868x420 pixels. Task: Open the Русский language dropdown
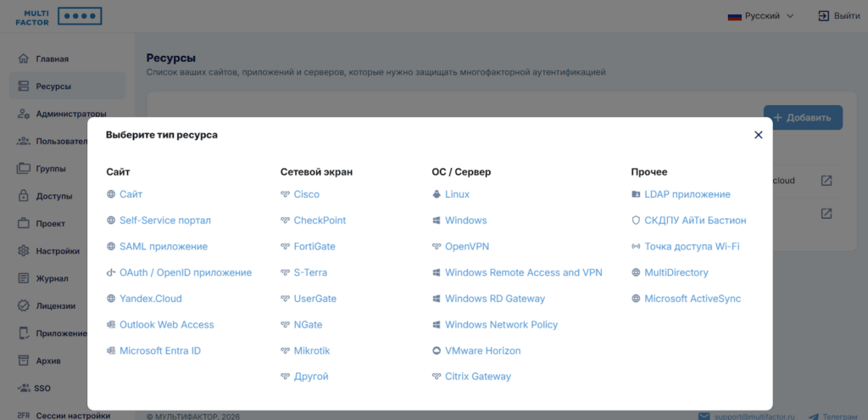click(x=761, y=16)
